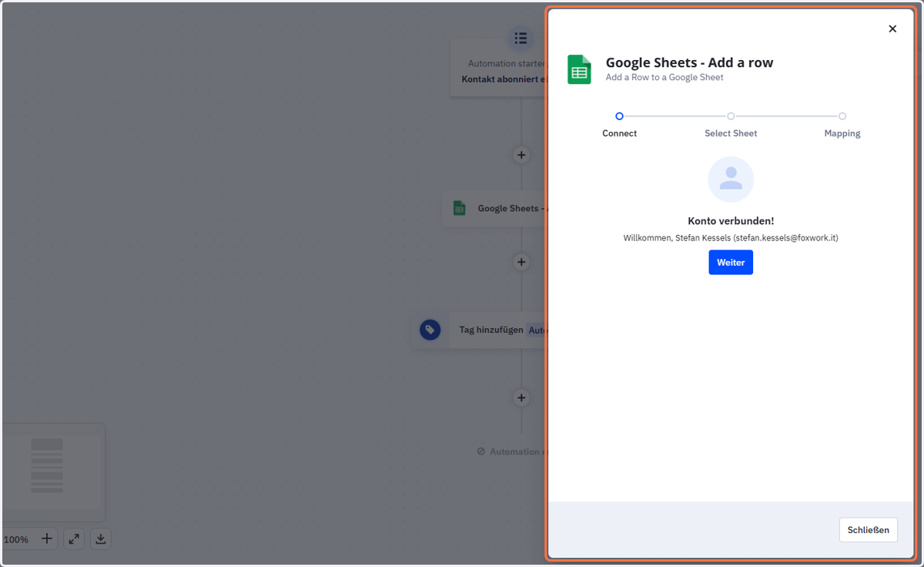This screenshot has height=567, width=924.
Task: Click the Konto verbunden! heading
Action: [731, 221]
